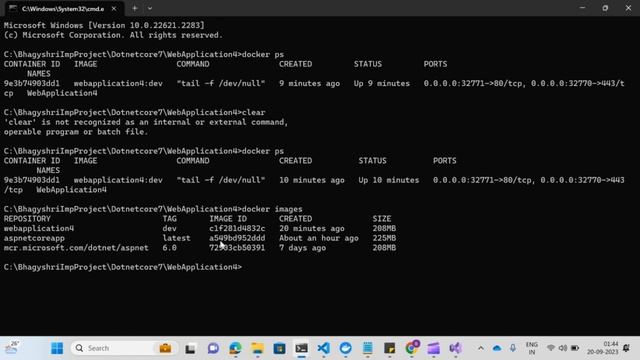Show hidden system tray icons
Image resolution: width=640 pixels, height=360 pixels.
click(481, 348)
